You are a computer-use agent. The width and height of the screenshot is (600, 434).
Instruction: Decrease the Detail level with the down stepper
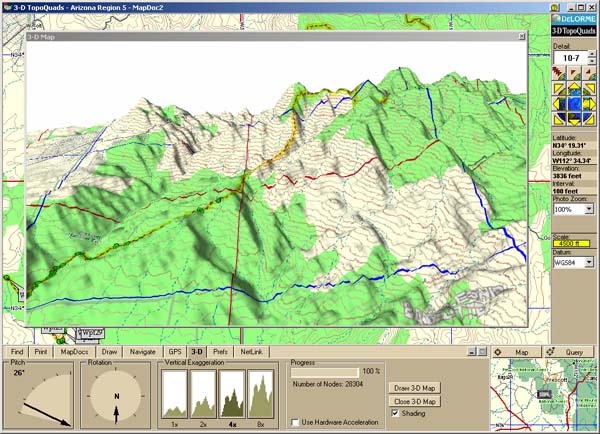[x=592, y=61]
